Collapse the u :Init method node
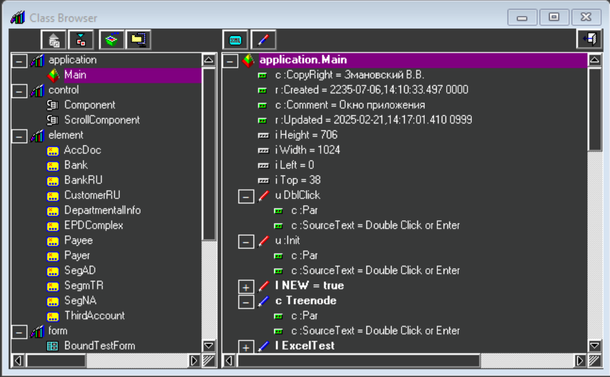 (x=246, y=242)
